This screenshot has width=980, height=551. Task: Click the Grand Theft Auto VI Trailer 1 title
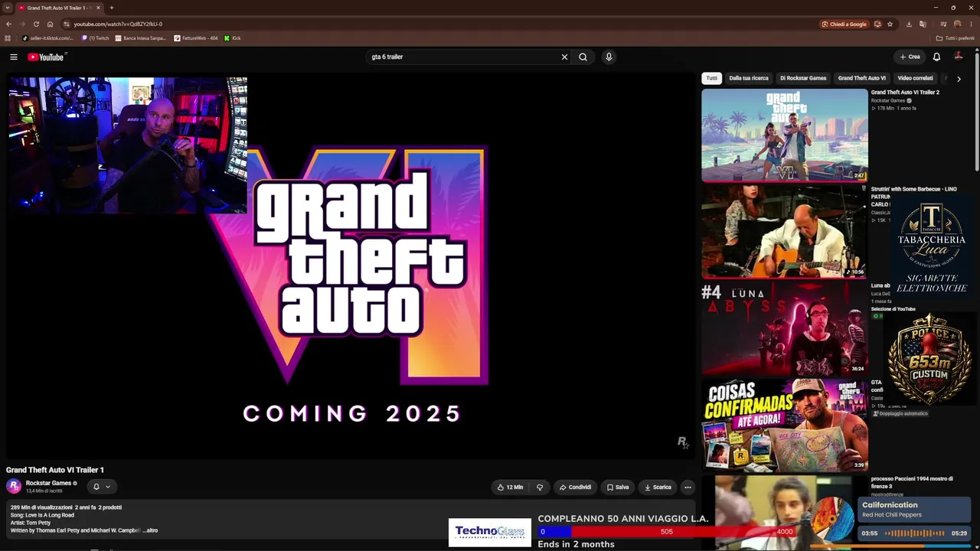point(55,470)
